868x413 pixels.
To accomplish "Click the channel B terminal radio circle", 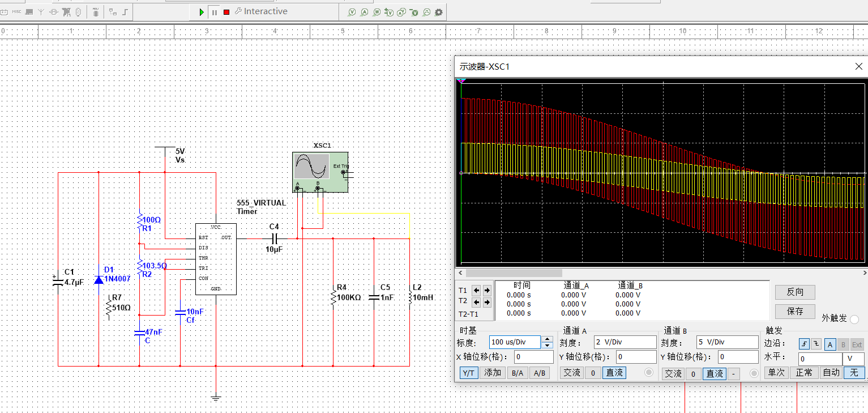I will click(754, 373).
